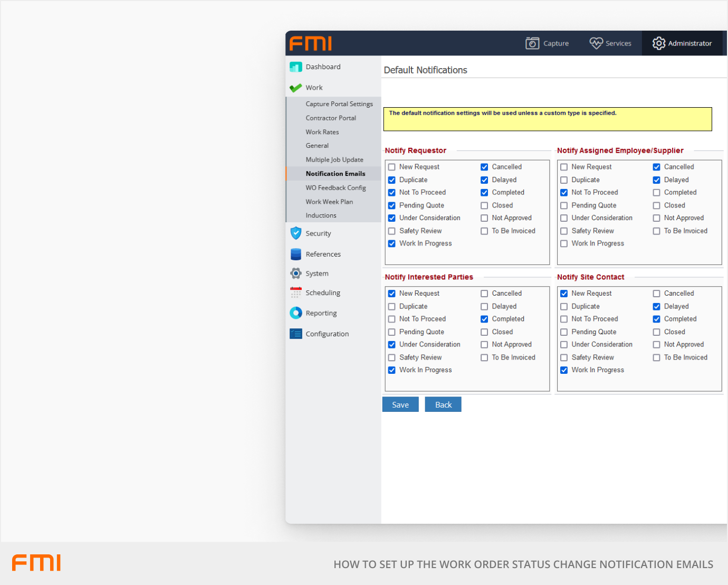This screenshot has height=585, width=728.
Task: Open the References books icon
Action: [x=296, y=254]
